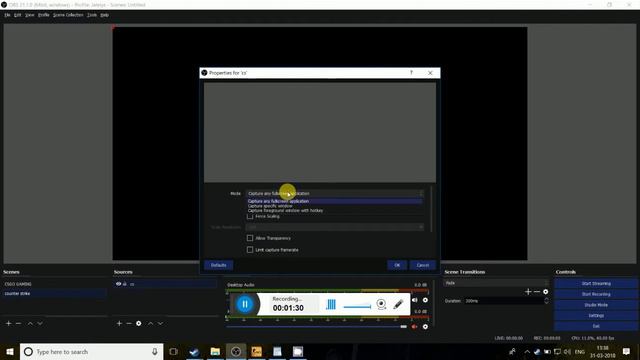Viewport: 640px width, 360px height.
Task: Add a new scene with the Scenes plus icon
Action: click(x=9, y=323)
